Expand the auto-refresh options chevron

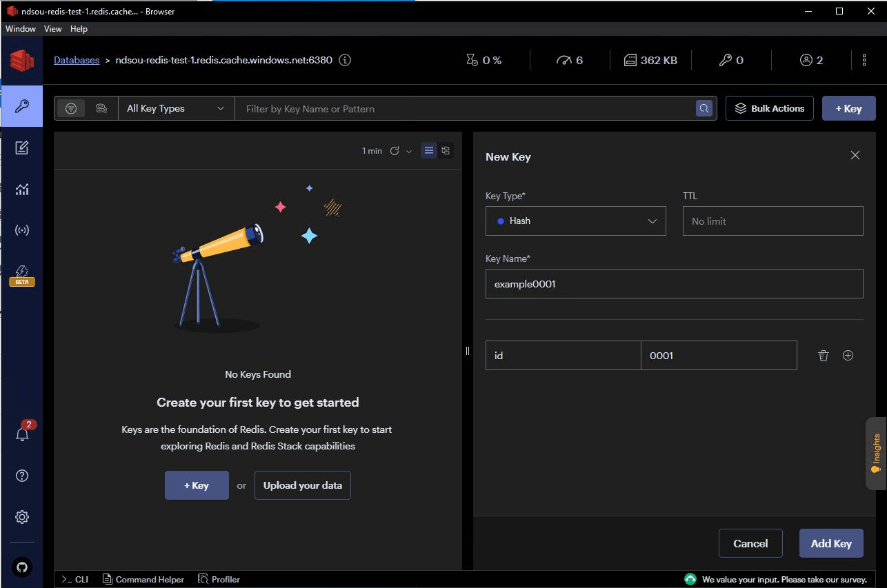(x=409, y=151)
